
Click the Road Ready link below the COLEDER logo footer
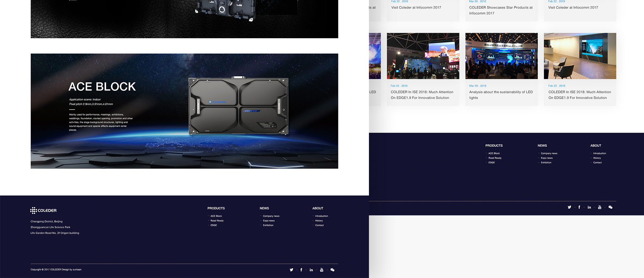point(217,221)
